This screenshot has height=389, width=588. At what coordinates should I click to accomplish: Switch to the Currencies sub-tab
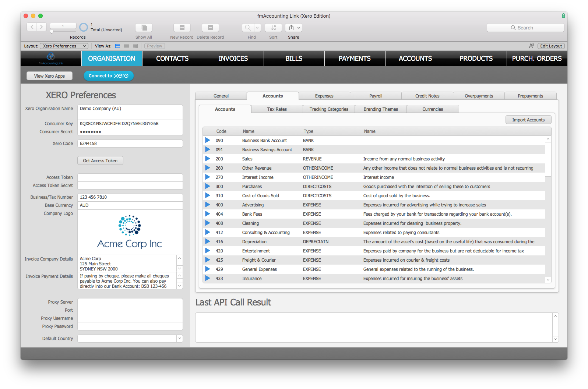tap(433, 109)
